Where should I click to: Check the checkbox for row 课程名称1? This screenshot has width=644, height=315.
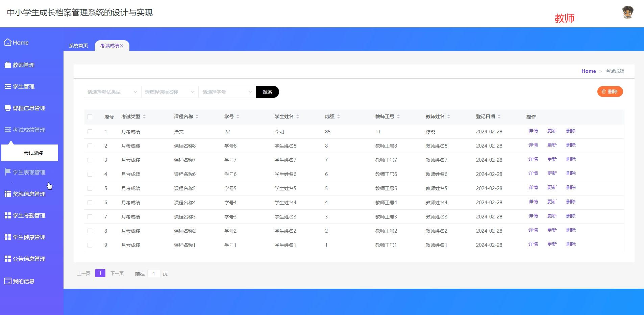[x=90, y=245]
